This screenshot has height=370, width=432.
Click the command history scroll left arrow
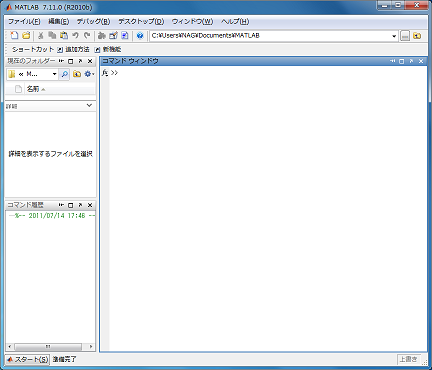[10, 347]
